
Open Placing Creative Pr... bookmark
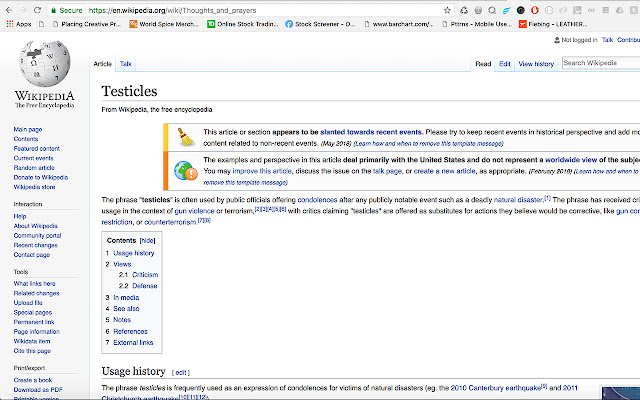coord(87,24)
